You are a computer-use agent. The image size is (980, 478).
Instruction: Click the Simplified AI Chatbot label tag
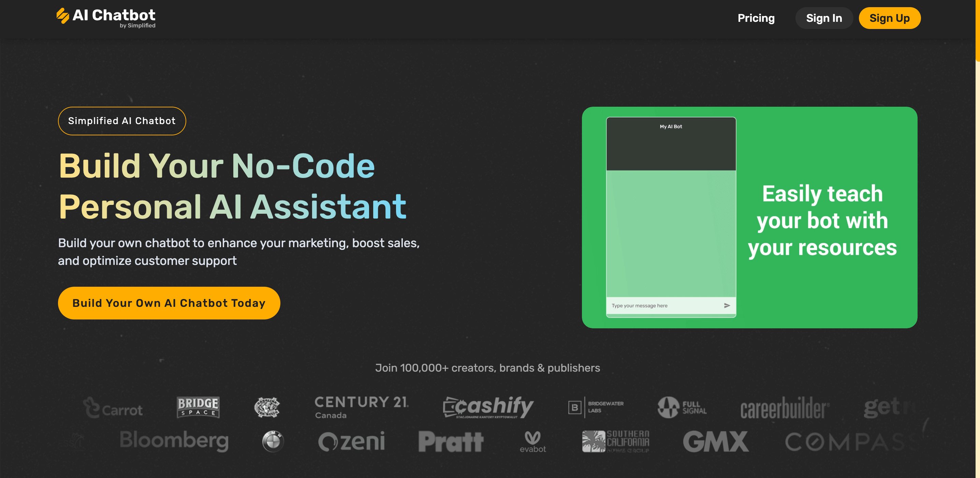coord(121,121)
